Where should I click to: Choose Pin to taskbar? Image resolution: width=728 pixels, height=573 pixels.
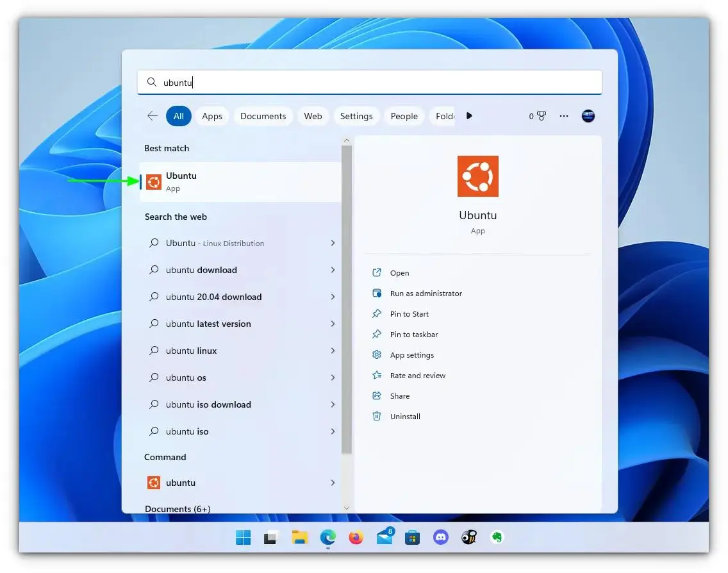click(x=414, y=335)
